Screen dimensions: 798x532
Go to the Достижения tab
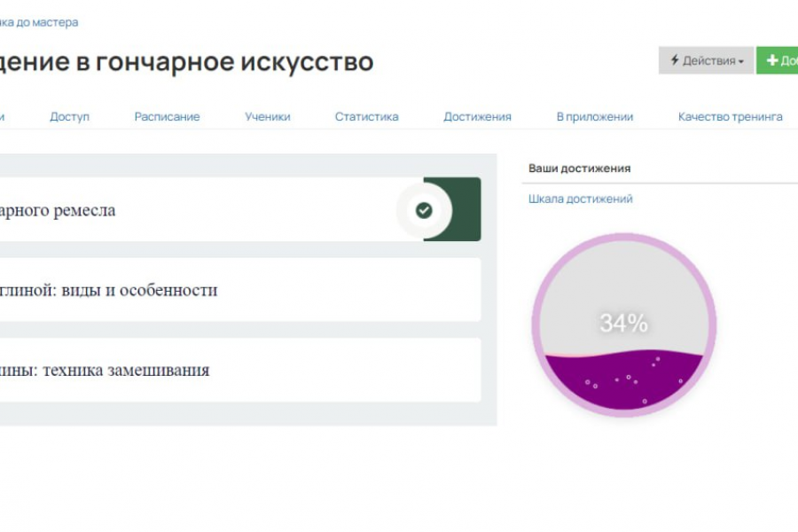coord(477,116)
